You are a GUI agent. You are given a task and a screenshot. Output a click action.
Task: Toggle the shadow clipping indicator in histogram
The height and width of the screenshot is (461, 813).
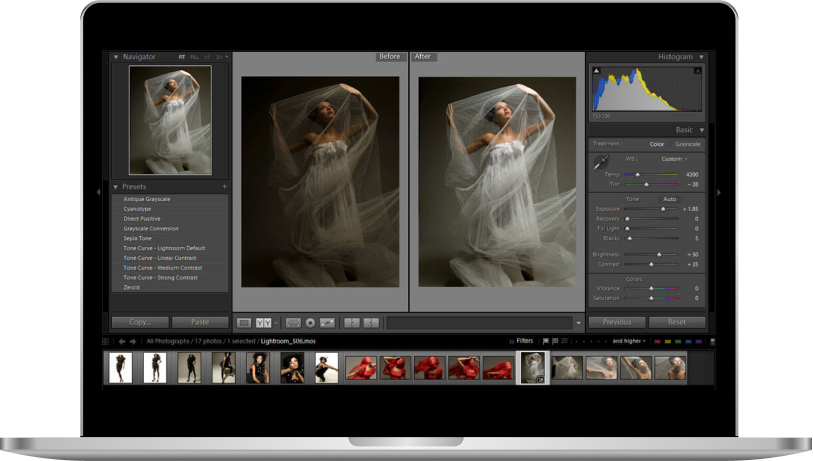point(597,71)
